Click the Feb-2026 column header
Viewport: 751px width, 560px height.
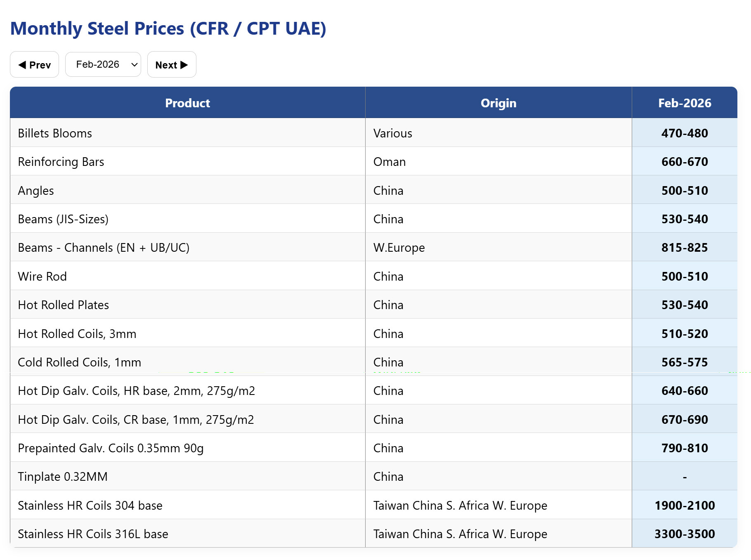[684, 103]
